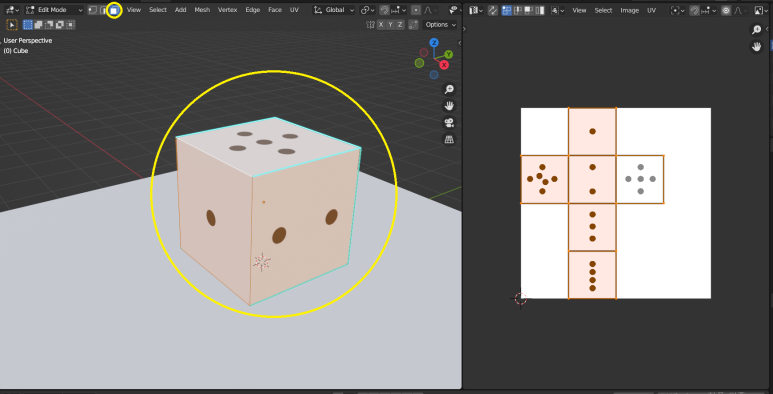This screenshot has width=773, height=394.
Task: Click the green Y axis on gizmo
Action: 449,54
